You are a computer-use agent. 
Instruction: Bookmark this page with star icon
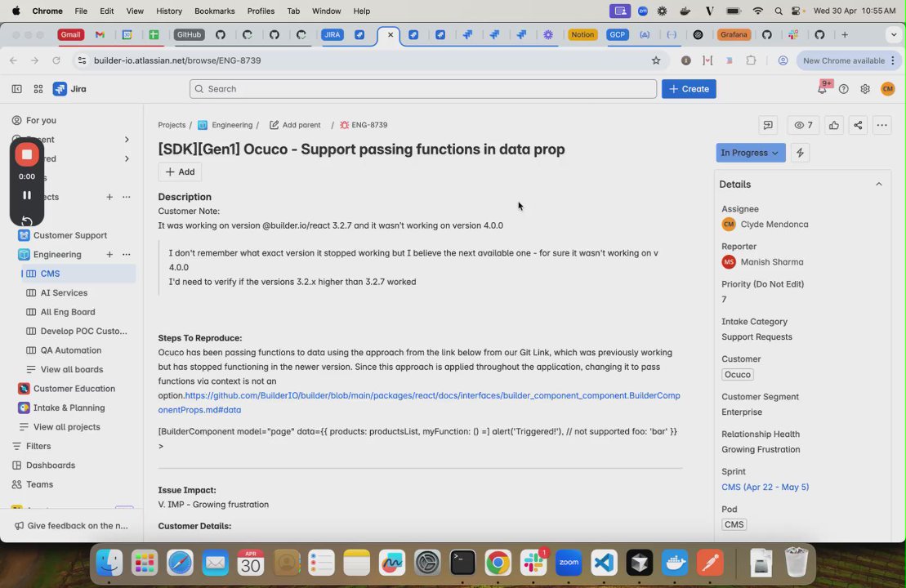pos(656,60)
